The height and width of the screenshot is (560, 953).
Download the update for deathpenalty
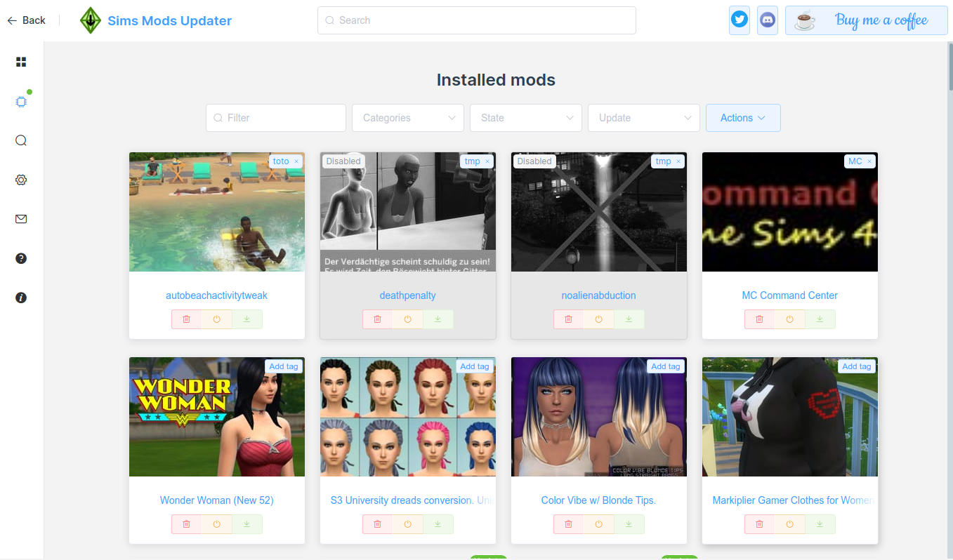[438, 319]
